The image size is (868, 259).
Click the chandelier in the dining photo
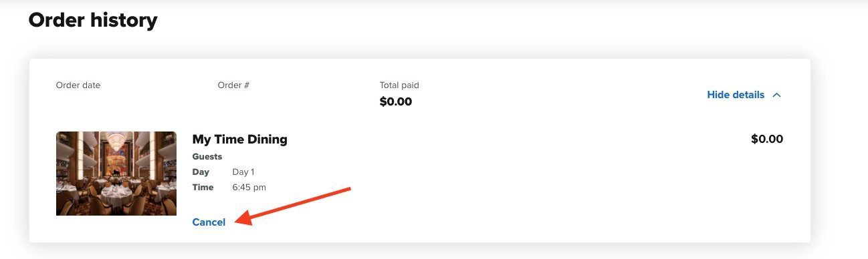tap(116, 141)
